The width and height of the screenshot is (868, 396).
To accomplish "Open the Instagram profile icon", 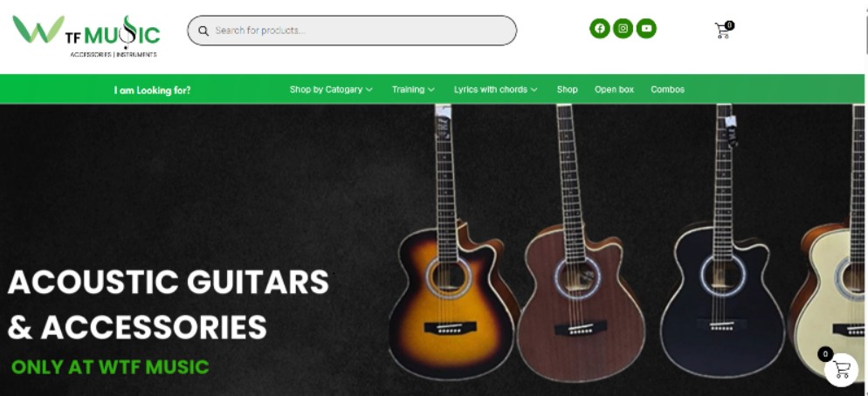I will [x=623, y=28].
